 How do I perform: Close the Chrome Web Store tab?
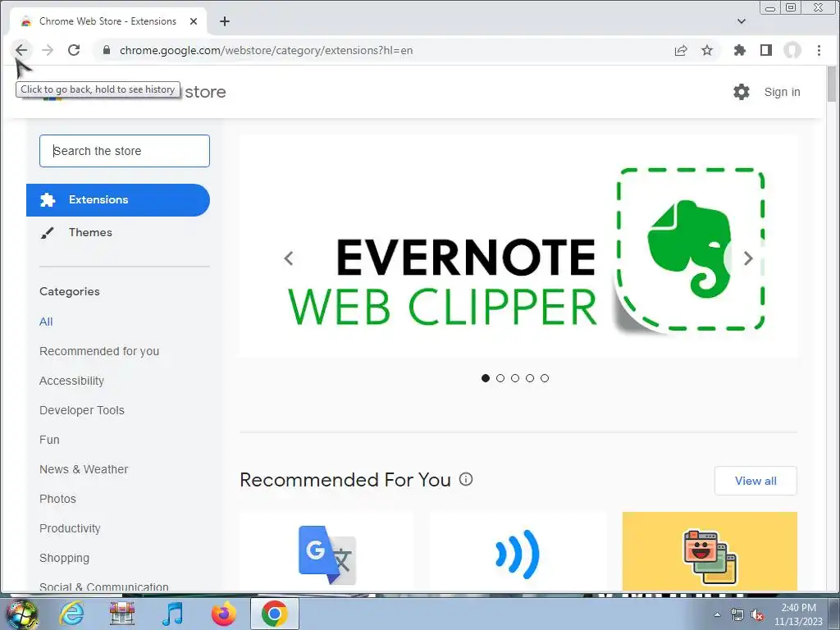click(x=194, y=21)
